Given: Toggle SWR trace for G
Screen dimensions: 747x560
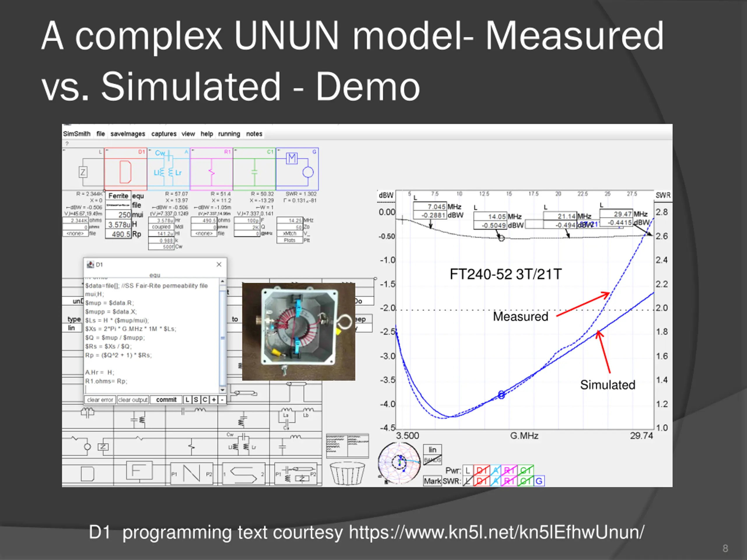Looking at the screenshot, I should coord(539,481).
